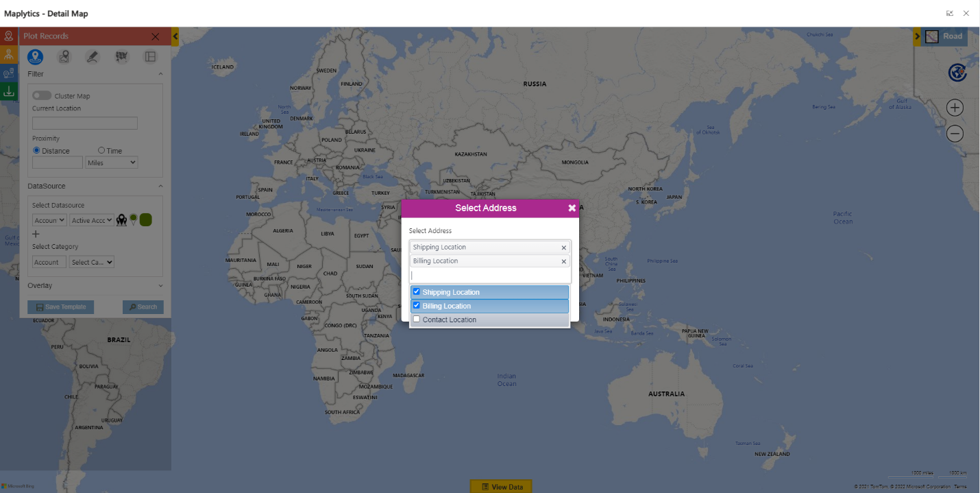Open the green download sidebar icon
The image size is (980, 493).
[x=9, y=91]
